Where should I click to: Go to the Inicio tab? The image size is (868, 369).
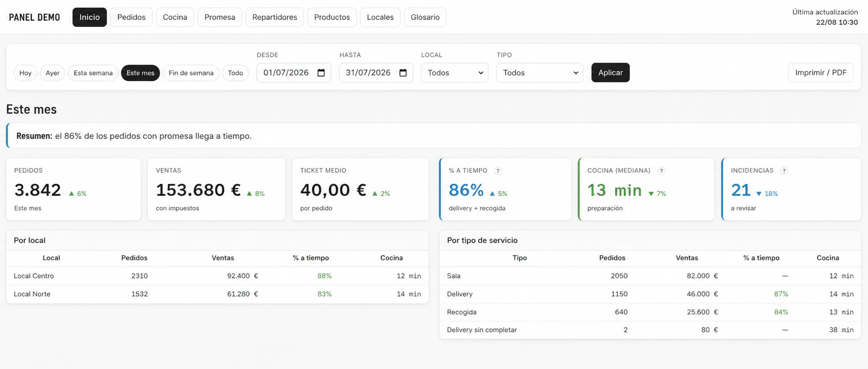pyautogui.click(x=89, y=17)
